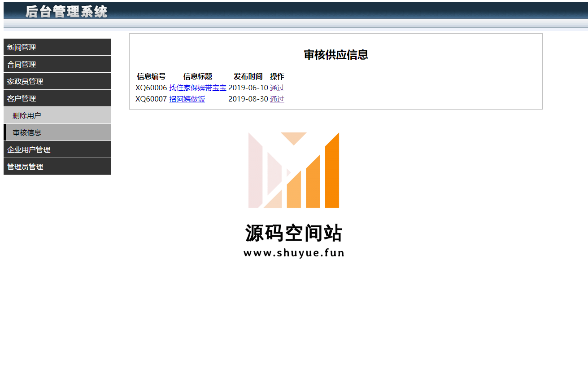Click the orange 源码空间站 logo graphic

(x=294, y=170)
